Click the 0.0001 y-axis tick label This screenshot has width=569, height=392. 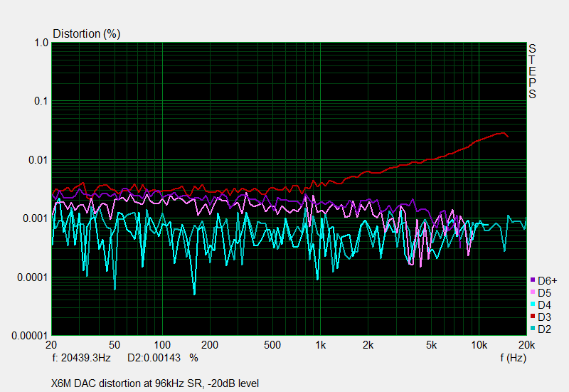pyautogui.click(x=33, y=277)
